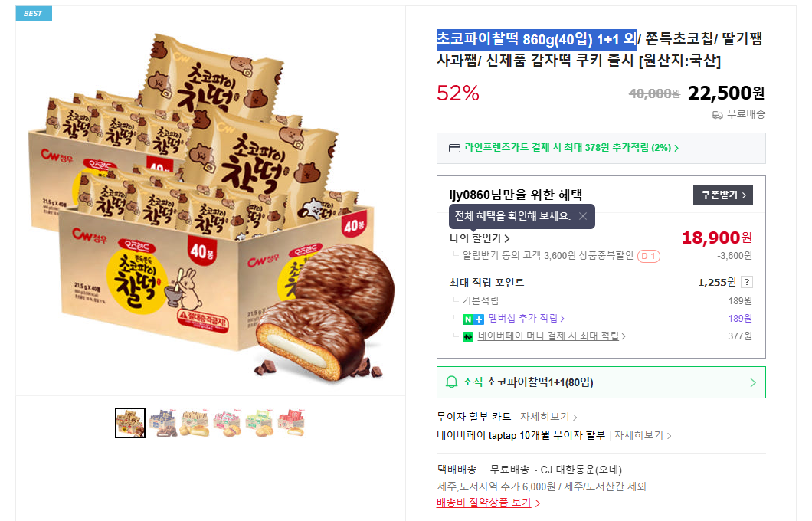Click the N+ membership badge icon
812x521 pixels.
point(473,319)
